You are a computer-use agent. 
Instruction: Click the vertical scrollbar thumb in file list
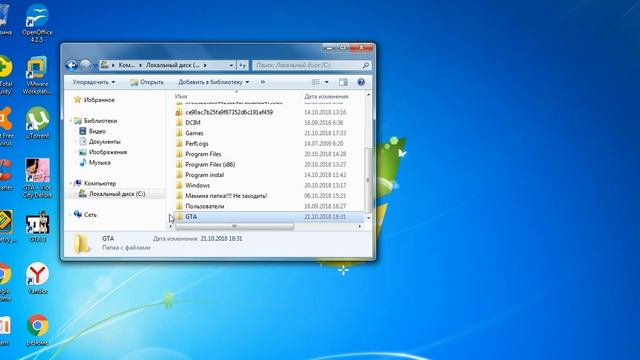(x=368, y=180)
